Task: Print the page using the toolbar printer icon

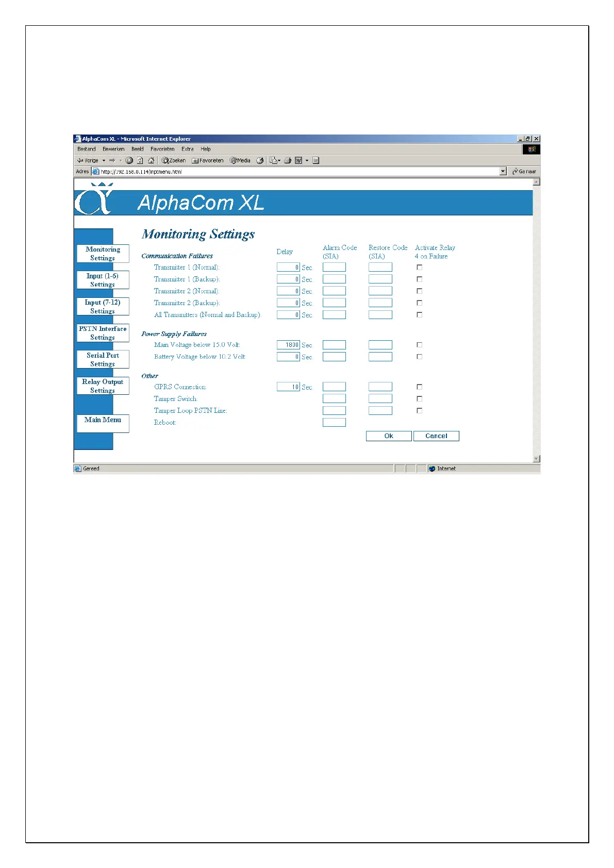Action: 288,160
